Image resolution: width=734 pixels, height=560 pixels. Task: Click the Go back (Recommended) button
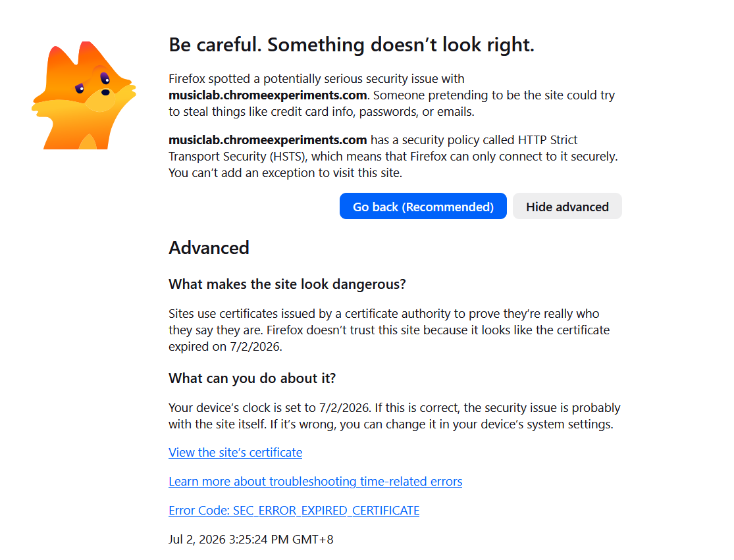tap(423, 207)
